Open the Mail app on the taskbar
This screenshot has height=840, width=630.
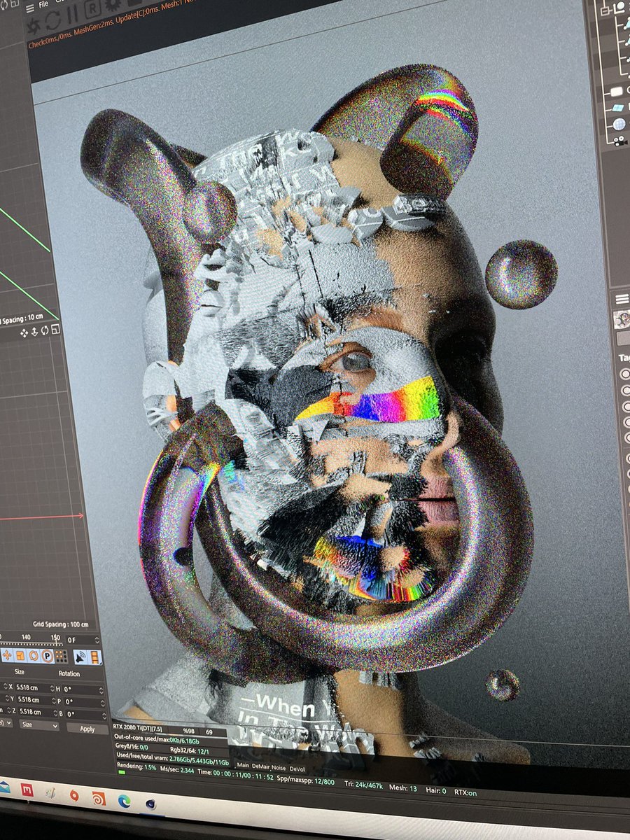(4, 787)
